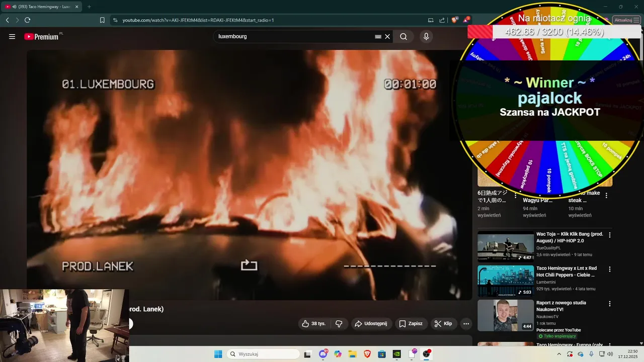Screen dimensions: 644x362
Task: Open Taco Hemingway x Lnt x Red Hot thumbnail
Action: click(505, 281)
